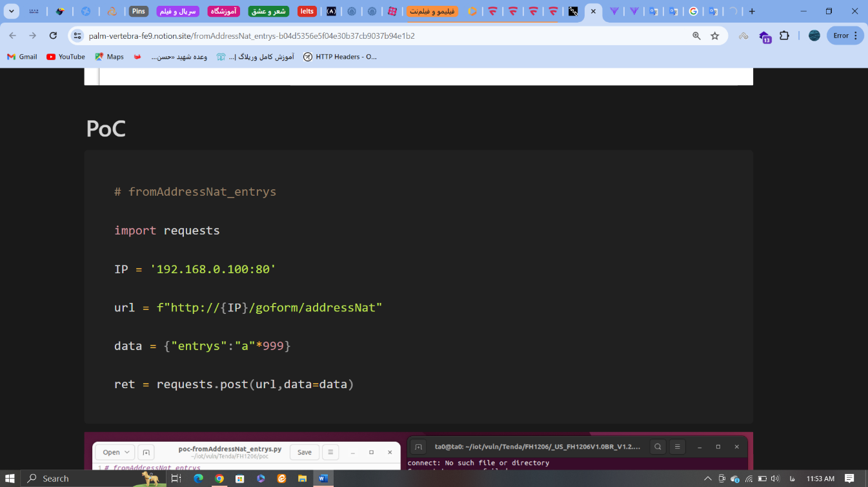The image size is (868, 487).
Task: Click the requests.post code line
Action: coord(234,384)
